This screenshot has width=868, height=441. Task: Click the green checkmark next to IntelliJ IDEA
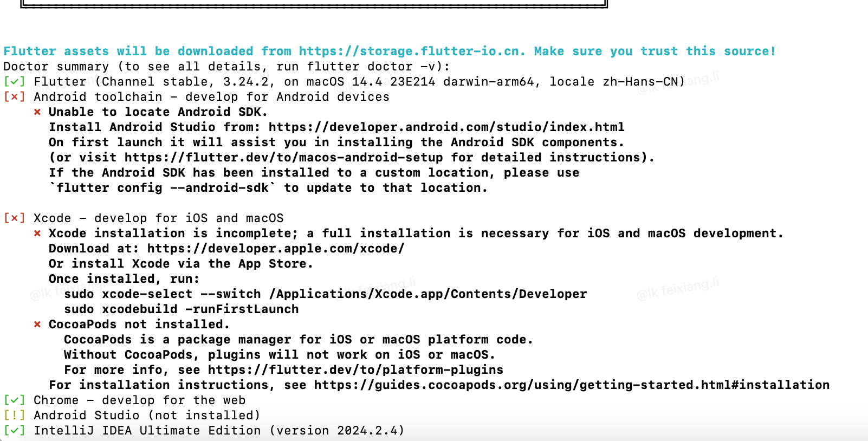point(15,431)
